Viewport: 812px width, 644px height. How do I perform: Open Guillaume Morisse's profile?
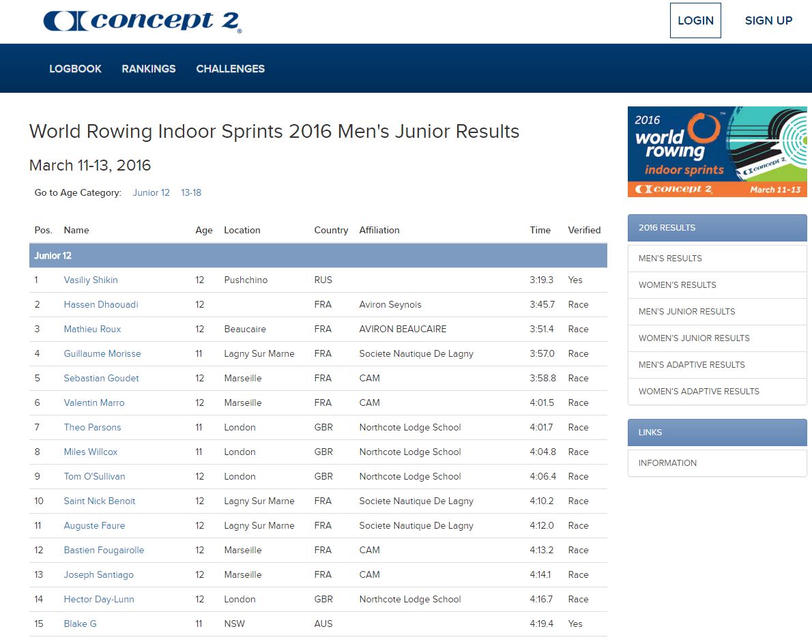(x=102, y=353)
